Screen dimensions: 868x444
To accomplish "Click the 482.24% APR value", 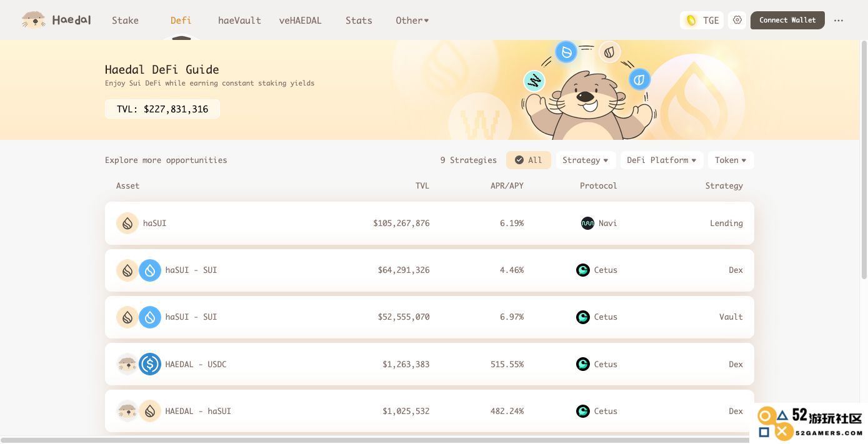I will click(507, 411).
